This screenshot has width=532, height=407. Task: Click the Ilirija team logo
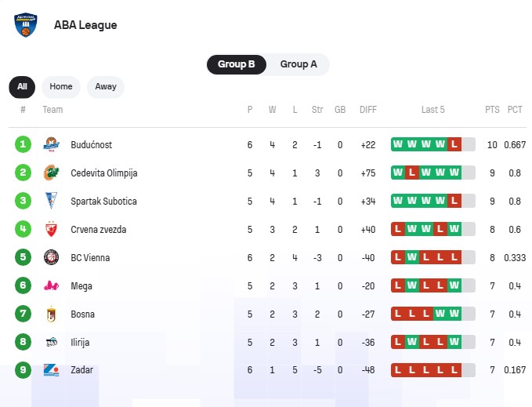click(x=52, y=342)
